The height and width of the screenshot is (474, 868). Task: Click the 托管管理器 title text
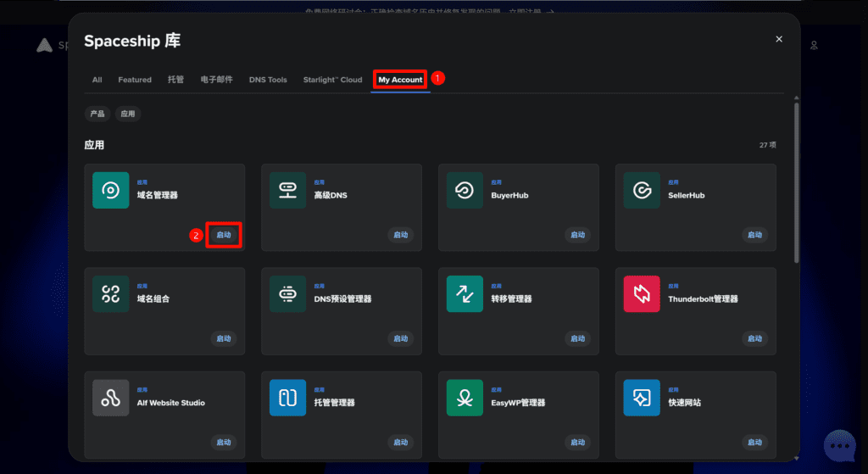coord(334,403)
